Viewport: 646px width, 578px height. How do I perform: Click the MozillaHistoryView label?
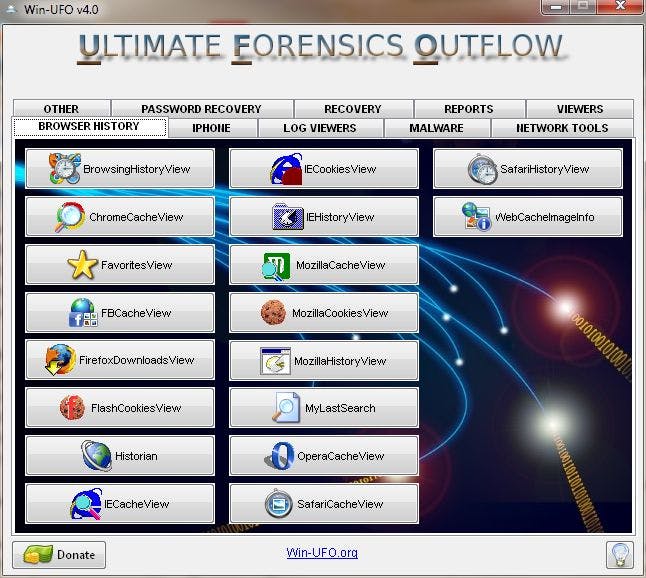point(340,361)
